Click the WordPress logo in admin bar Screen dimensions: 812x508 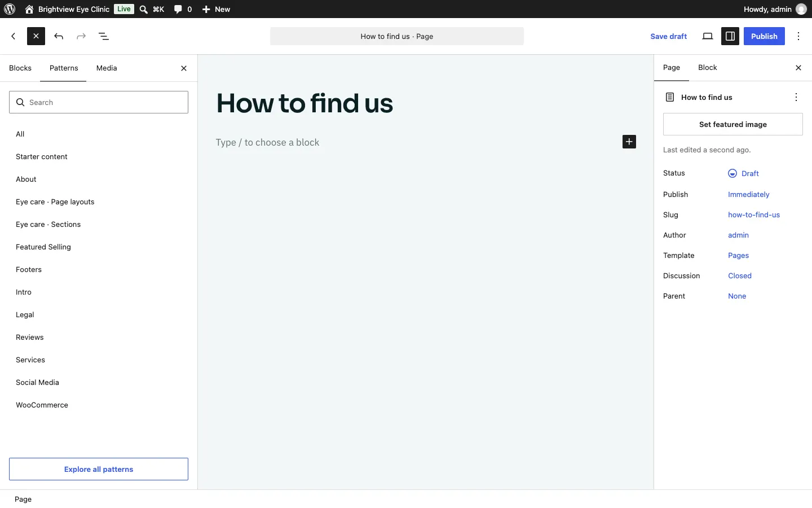[10, 9]
